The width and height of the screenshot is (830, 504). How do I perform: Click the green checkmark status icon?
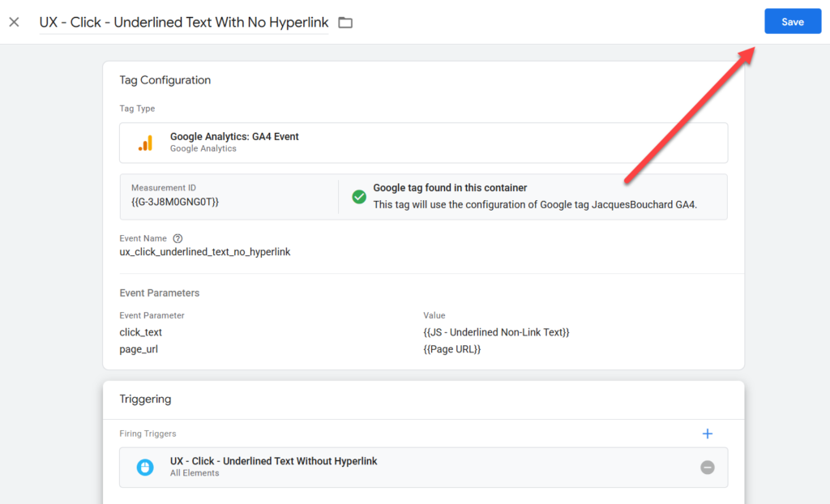click(x=359, y=197)
